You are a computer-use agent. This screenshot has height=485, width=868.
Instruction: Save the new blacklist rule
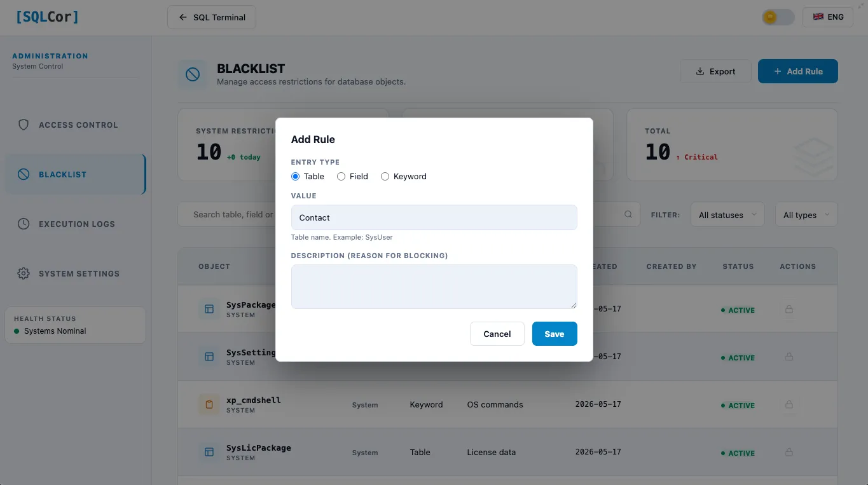pyautogui.click(x=555, y=334)
